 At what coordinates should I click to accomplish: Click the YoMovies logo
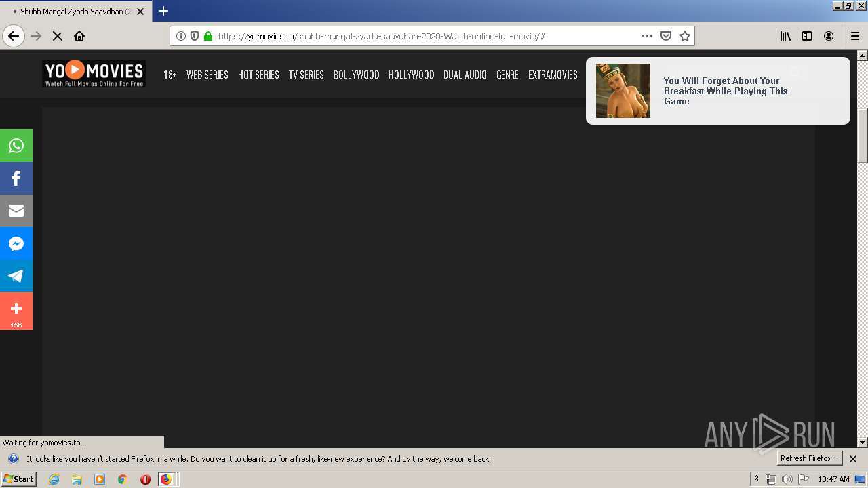point(94,74)
